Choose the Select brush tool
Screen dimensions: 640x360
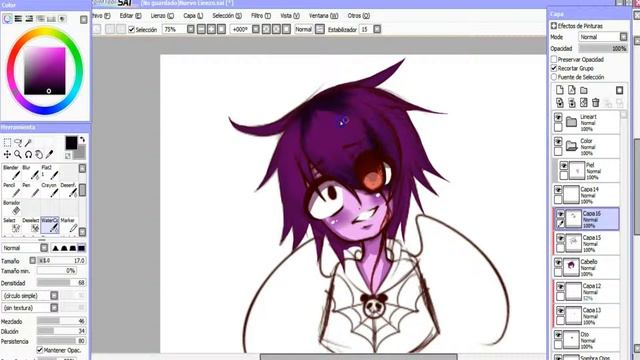click(12, 225)
